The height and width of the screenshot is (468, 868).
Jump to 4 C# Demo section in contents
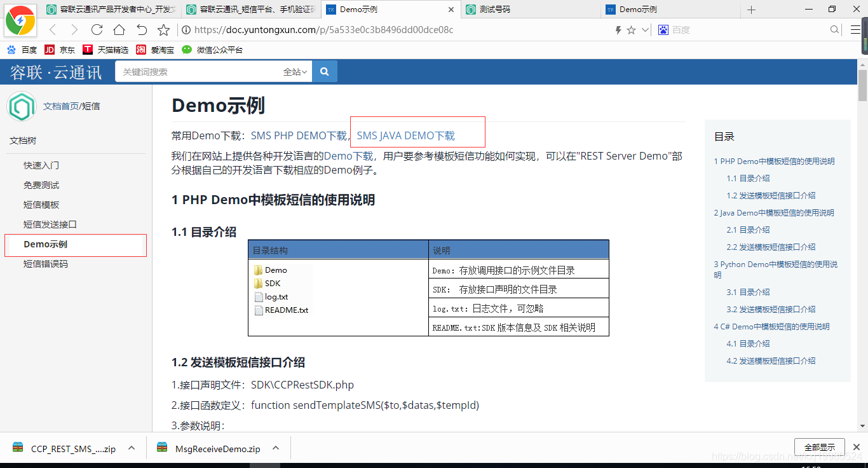[771, 327]
